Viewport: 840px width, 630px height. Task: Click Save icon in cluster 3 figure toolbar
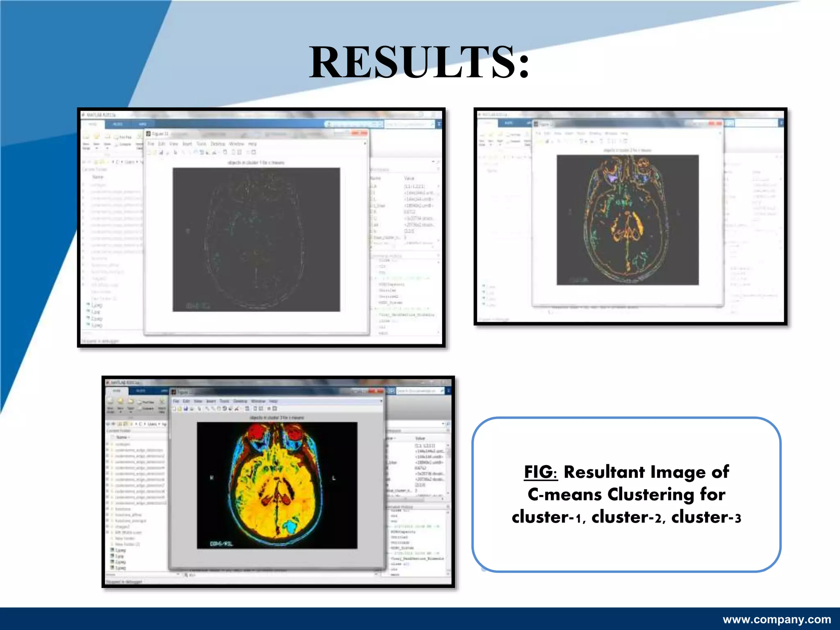pyautogui.click(x=186, y=409)
